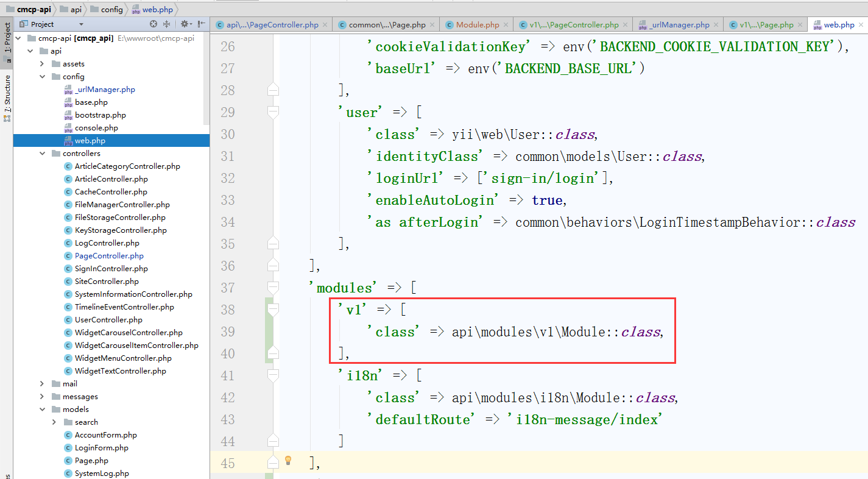Image resolution: width=868 pixels, height=479 pixels.
Task: Click the scroll-from-source target icon
Action: 153,24
